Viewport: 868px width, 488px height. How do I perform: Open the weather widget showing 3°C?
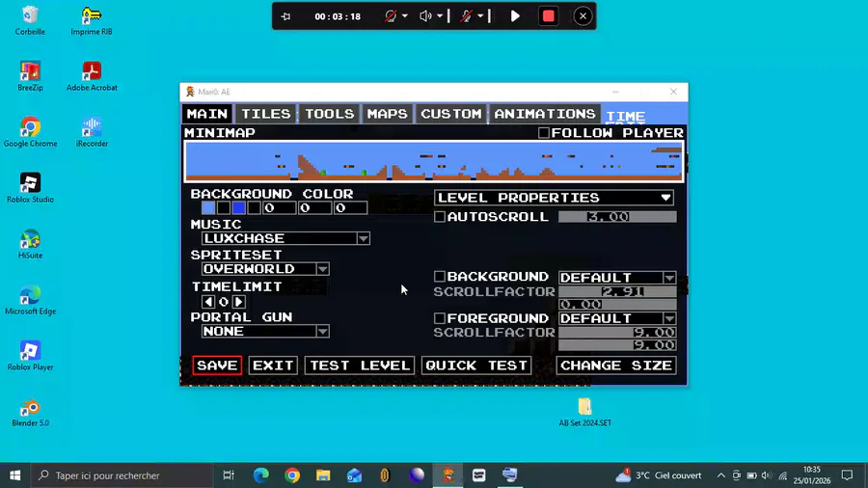(x=658, y=475)
